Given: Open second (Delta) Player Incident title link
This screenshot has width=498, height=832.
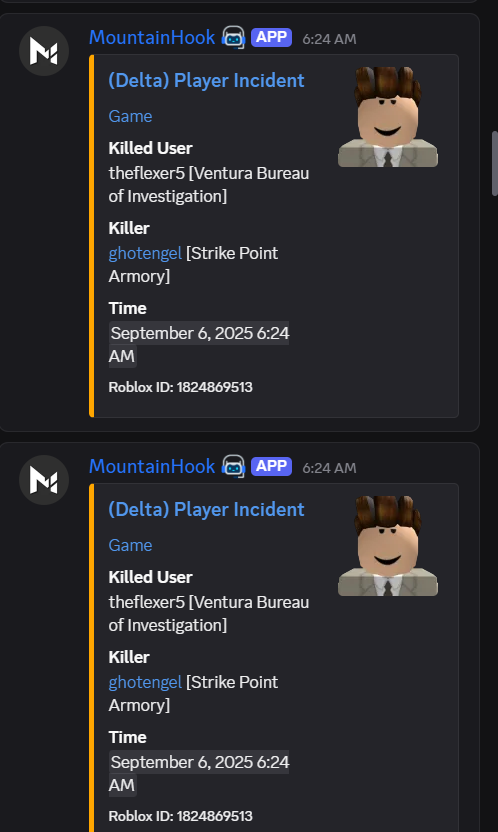Looking at the screenshot, I should [x=206, y=509].
